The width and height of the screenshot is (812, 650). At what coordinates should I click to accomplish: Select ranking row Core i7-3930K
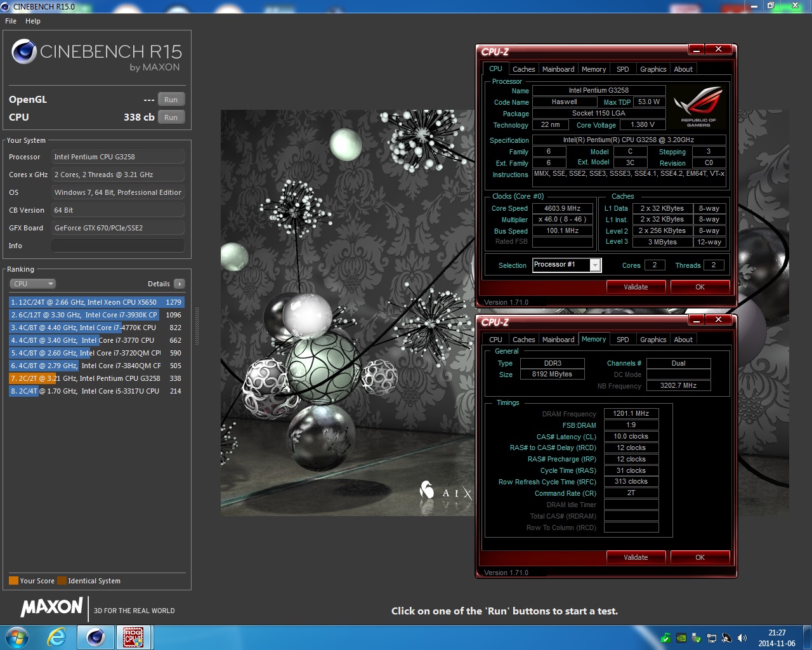coord(96,315)
